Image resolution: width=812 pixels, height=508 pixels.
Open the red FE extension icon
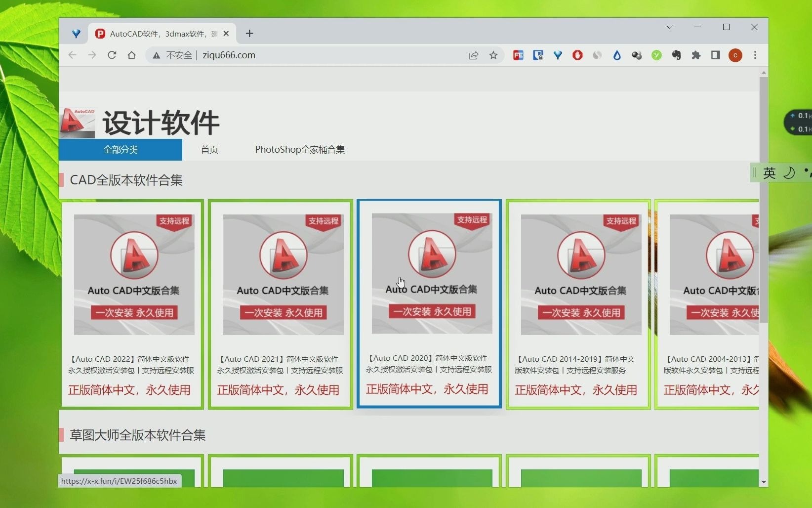[x=518, y=55]
